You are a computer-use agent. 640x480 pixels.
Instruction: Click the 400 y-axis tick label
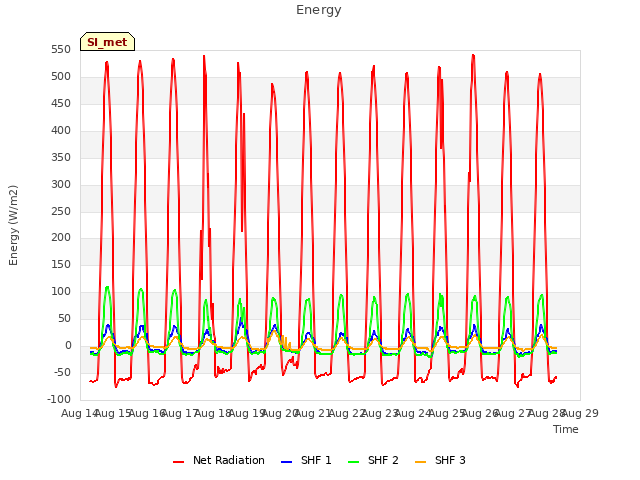coord(61,131)
